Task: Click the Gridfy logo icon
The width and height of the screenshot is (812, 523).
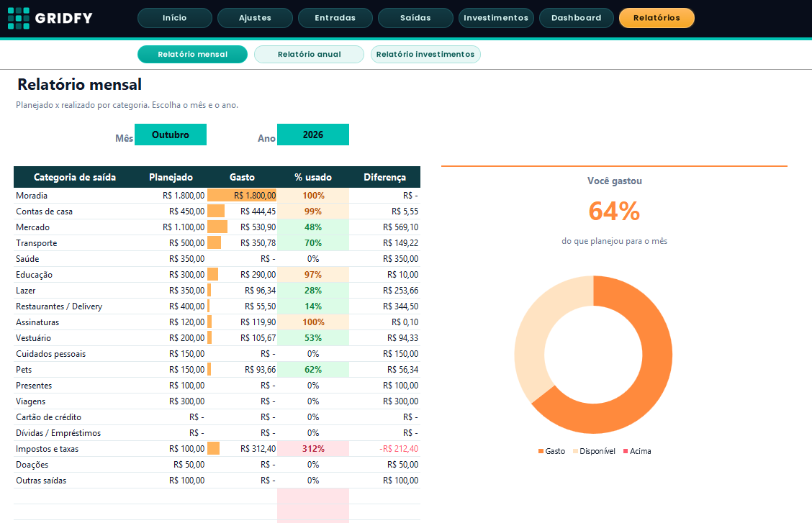Action: click(x=19, y=18)
